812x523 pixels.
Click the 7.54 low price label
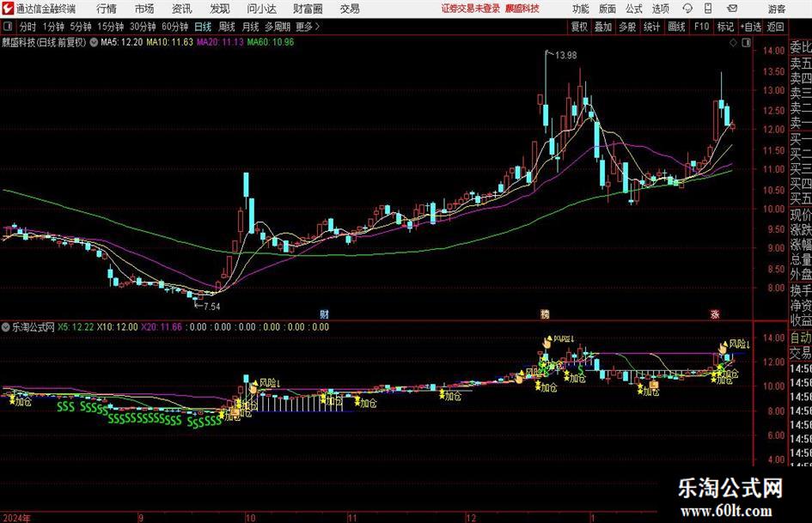[x=211, y=307]
